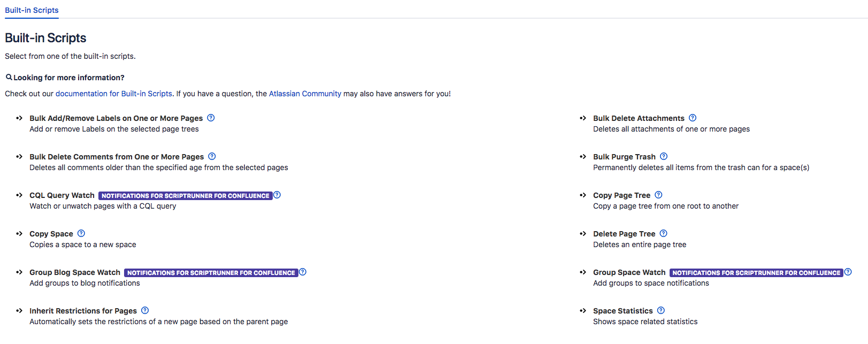Click text 'Select from one of the built-in scripts.'
868x344 pixels.
coord(70,56)
